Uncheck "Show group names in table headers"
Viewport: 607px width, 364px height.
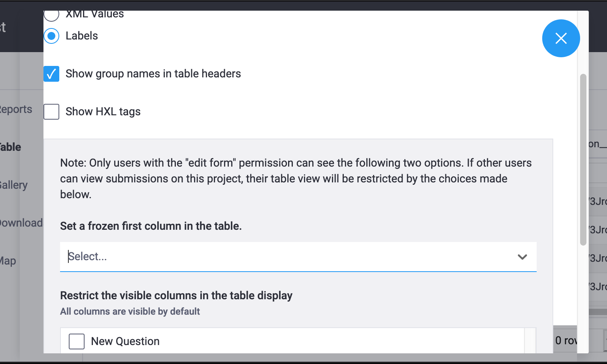tap(51, 73)
